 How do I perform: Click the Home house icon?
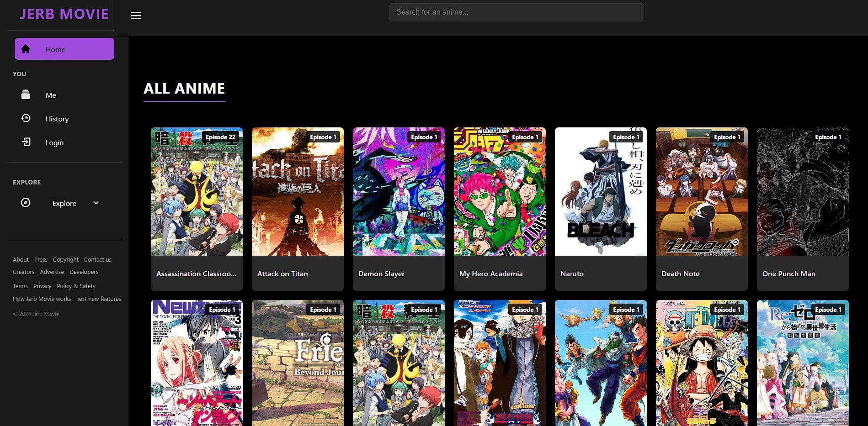coord(26,49)
